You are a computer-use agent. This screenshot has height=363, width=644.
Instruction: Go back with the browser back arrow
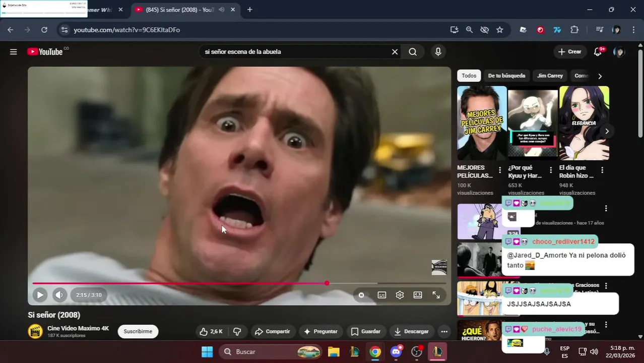click(11, 30)
